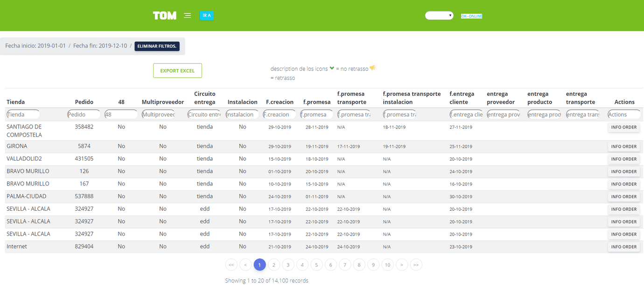Click Fecha fin: 2019-12-10 breadcrumb

100,46
